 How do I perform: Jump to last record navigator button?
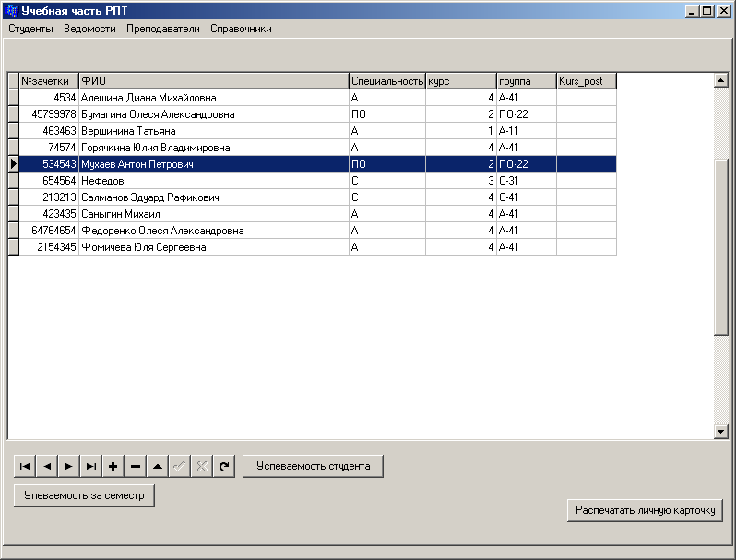(91, 466)
